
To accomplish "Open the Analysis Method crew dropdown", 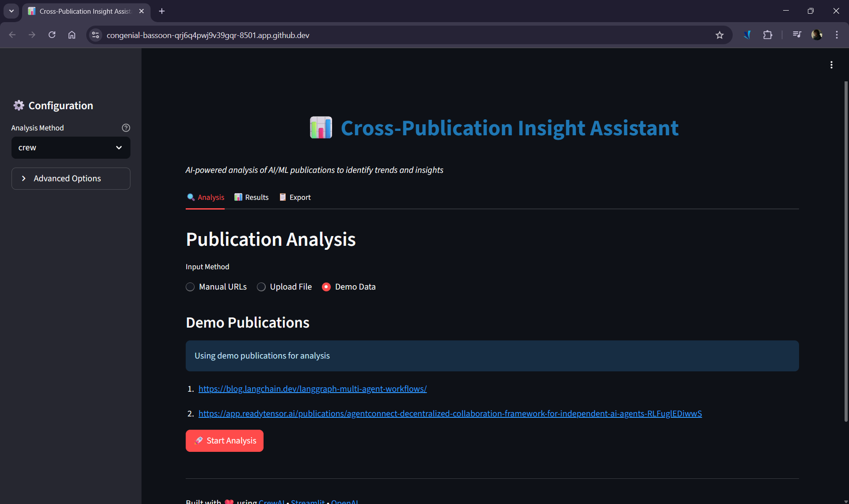I will point(71,148).
